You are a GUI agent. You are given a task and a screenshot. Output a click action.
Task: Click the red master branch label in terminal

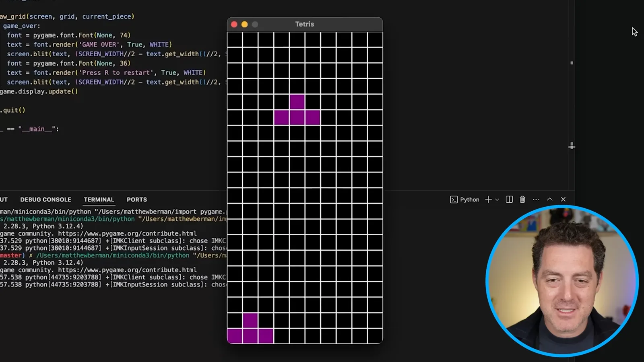pos(12,255)
